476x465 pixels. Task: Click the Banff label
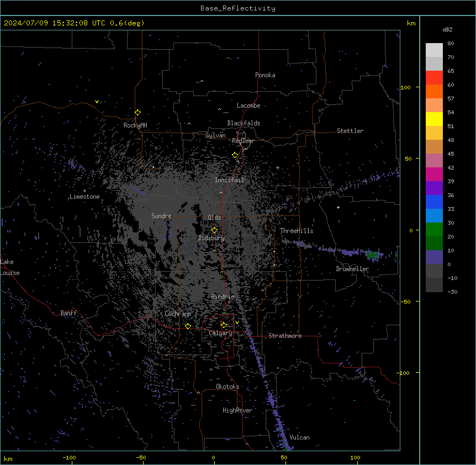pos(68,313)
